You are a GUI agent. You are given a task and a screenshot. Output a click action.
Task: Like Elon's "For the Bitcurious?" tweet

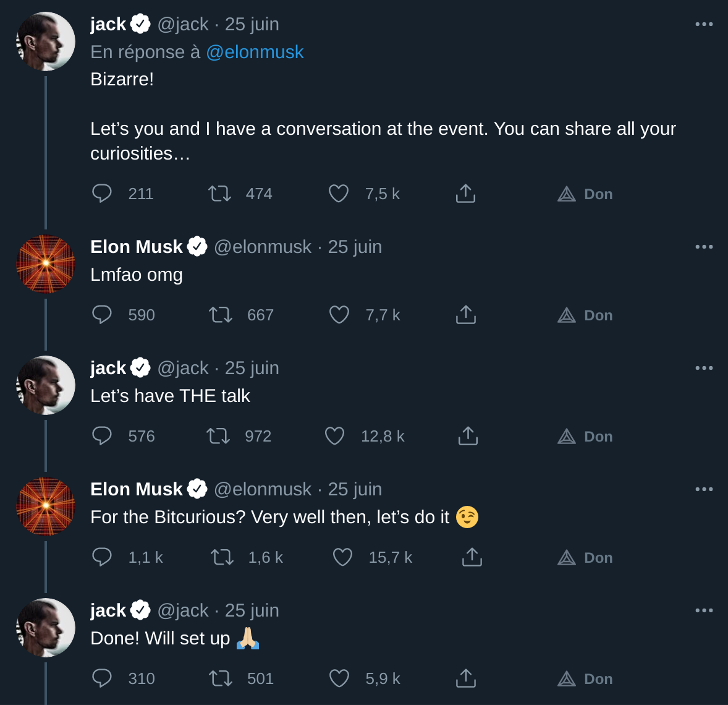point(342,557)
